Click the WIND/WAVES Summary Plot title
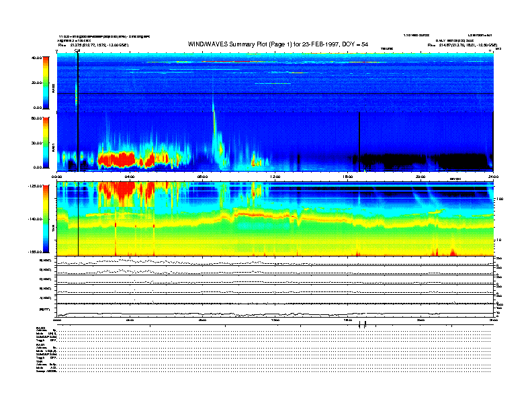532x411 pixels. (278, 44)
